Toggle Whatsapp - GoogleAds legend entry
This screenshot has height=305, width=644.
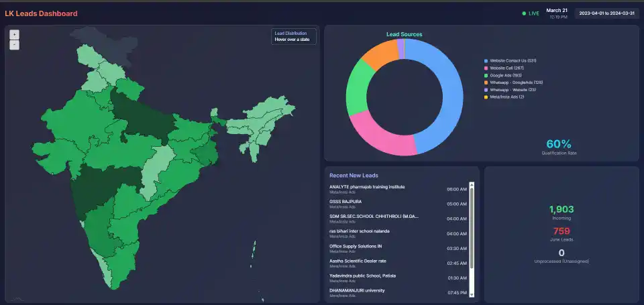[514, 82]
